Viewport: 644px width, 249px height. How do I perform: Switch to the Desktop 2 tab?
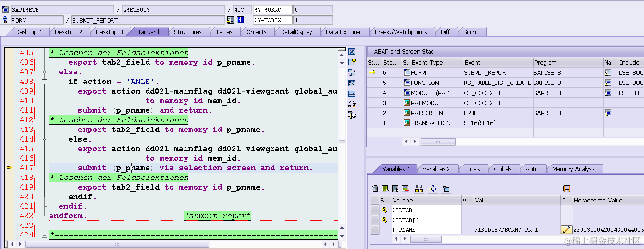pos(68,32)
